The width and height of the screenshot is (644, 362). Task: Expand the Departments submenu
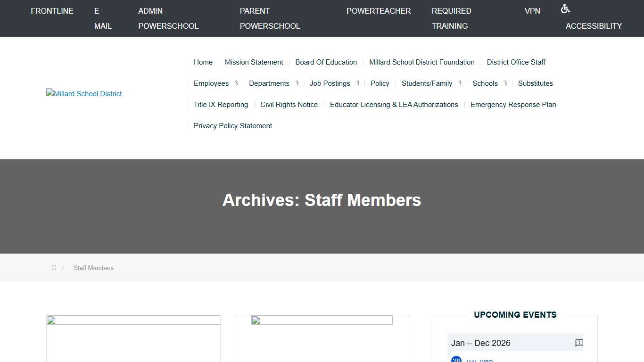(269, 83)
